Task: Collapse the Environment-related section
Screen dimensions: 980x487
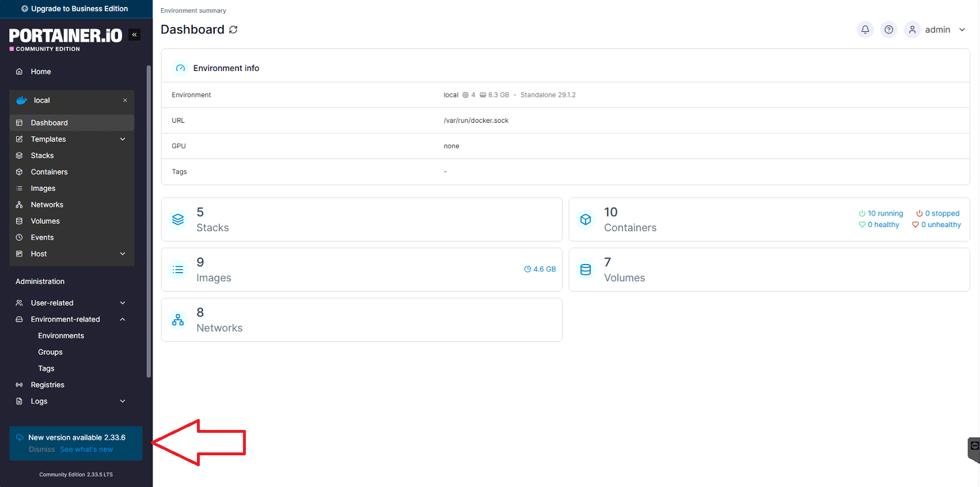Action: [123, 319]
